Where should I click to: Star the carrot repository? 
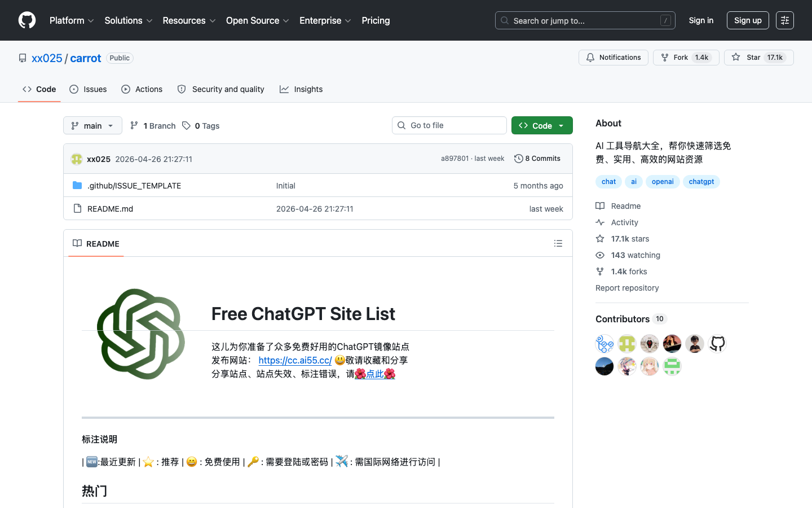click(758, 58)
